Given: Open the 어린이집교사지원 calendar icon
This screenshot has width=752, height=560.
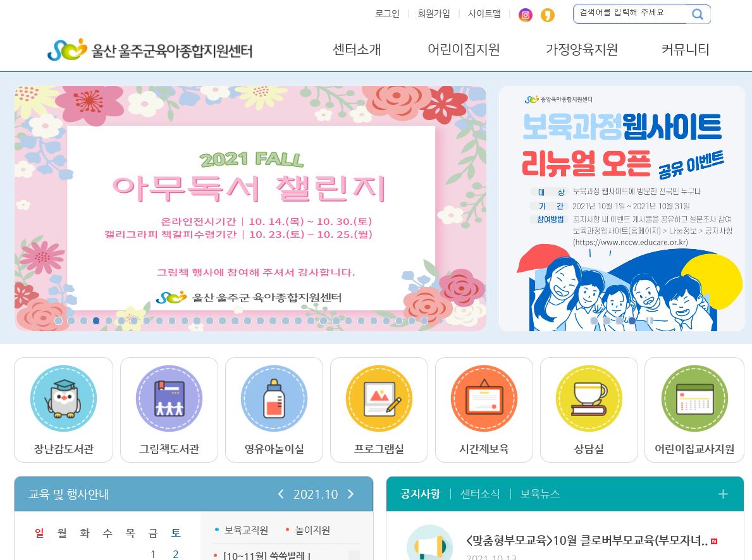Looking at the screenshot, I should pos(694,398).
